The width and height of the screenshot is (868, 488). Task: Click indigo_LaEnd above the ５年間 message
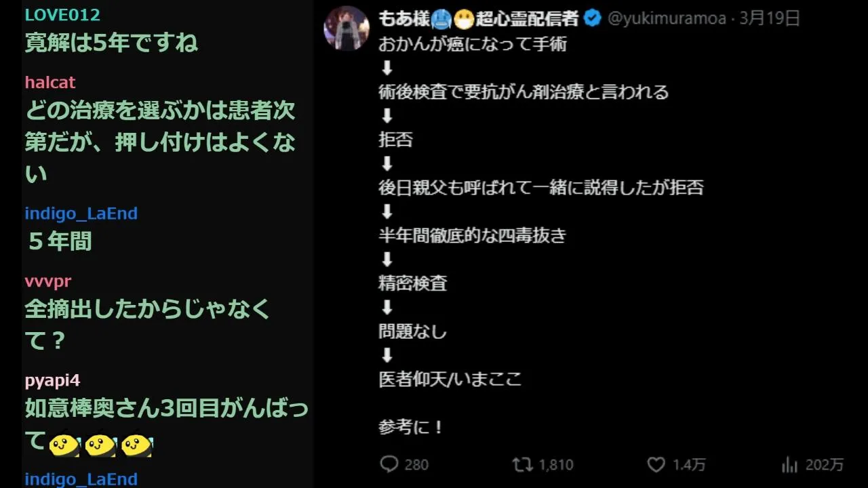(x=81, y=213)
